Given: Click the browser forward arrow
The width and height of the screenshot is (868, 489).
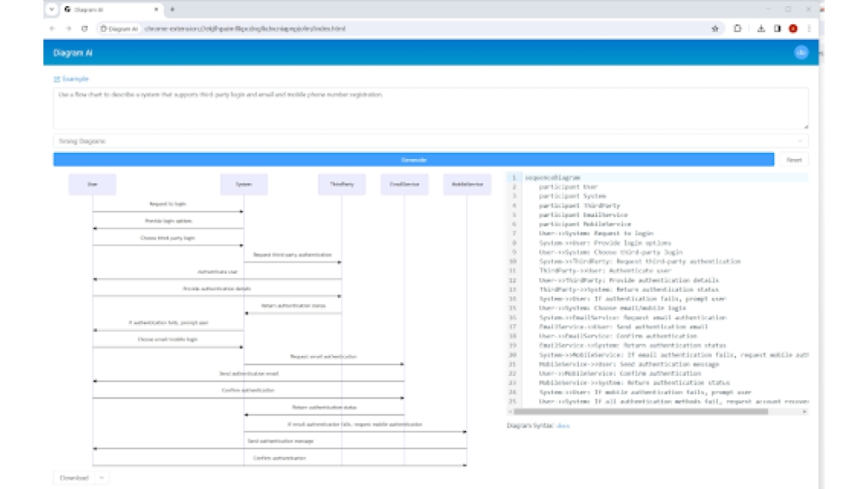Looking at the screenshot, I should 68,29.
